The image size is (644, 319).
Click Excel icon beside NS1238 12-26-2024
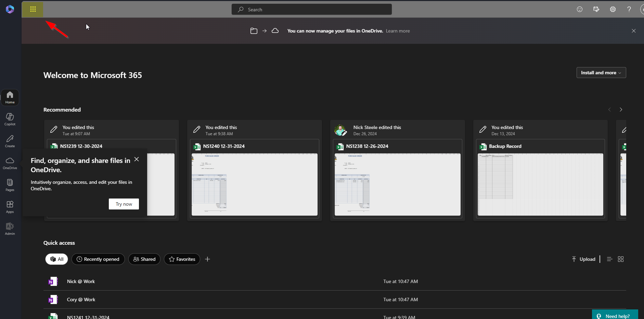[x=340, y=146]
